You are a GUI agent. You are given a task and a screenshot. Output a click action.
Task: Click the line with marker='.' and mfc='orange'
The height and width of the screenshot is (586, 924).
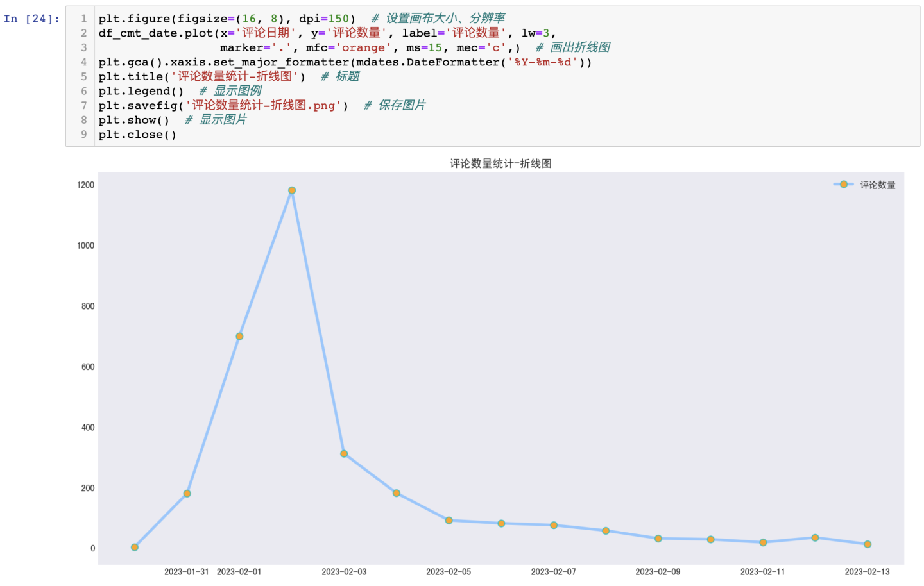pos(415,47)
